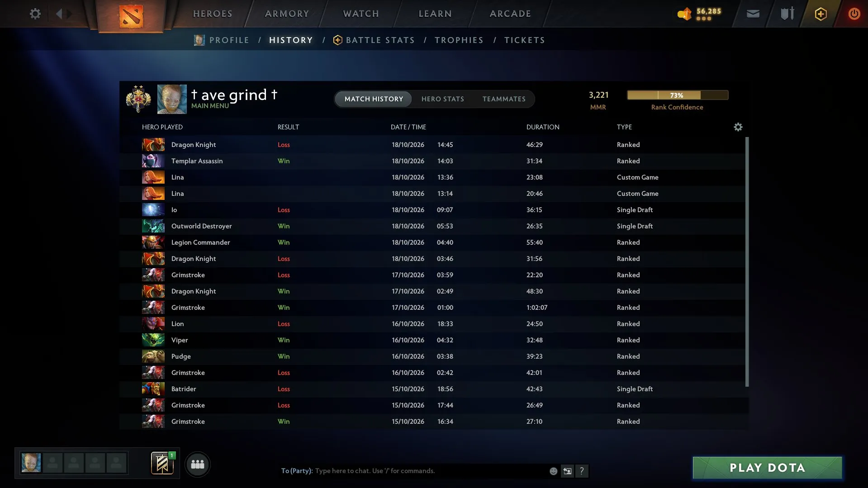The height and width of the screenshot is (488, 868).
Task: Open the Watch menu
Action: pos(361,14)
